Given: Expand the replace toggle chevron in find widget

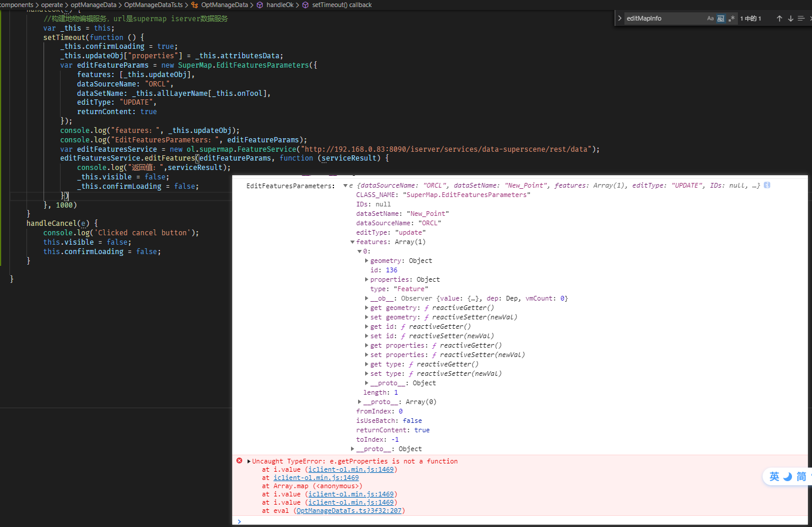Looking at the screenshot, I should tap(620, 18).
